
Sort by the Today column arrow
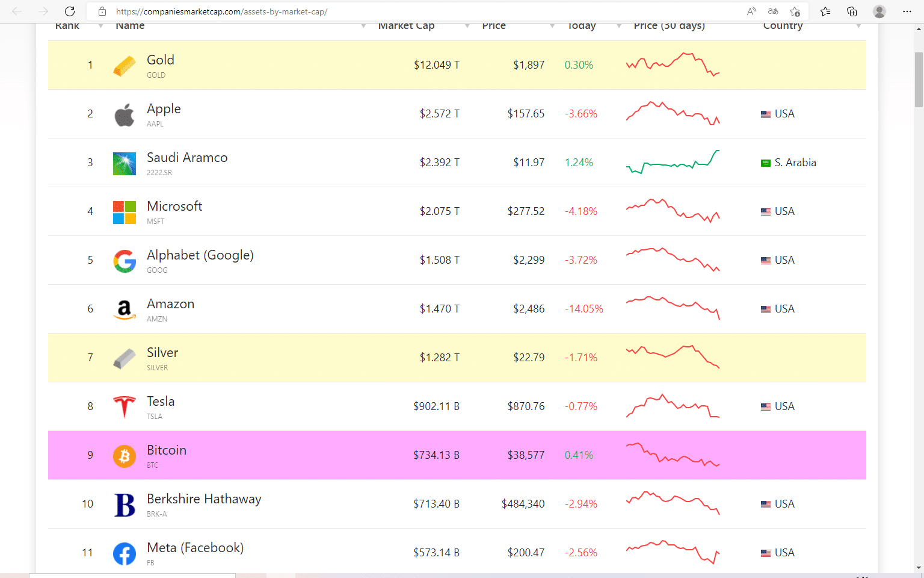pos(619,26)
